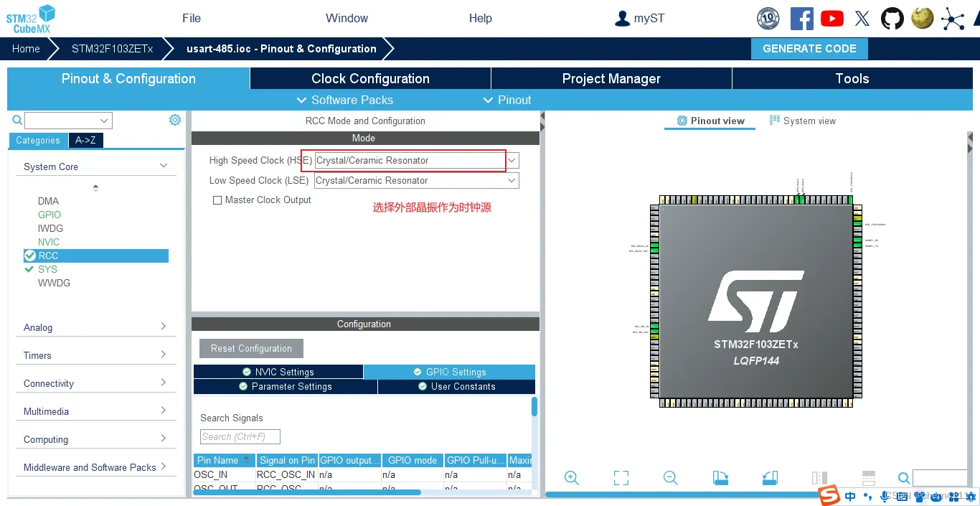This screenshot has width=980, height=506.
Task: Sort by Pin Name column header
Action: 225,460
